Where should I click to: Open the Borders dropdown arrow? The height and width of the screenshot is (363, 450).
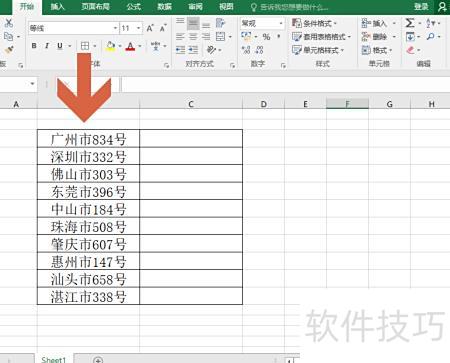pyautogui.click(x=95, y=46)
